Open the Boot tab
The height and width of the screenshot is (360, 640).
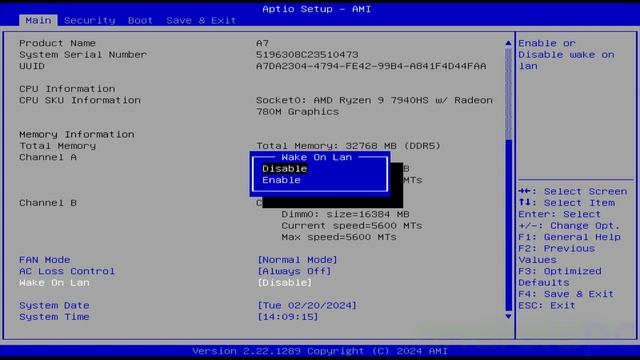coord(140,20)
